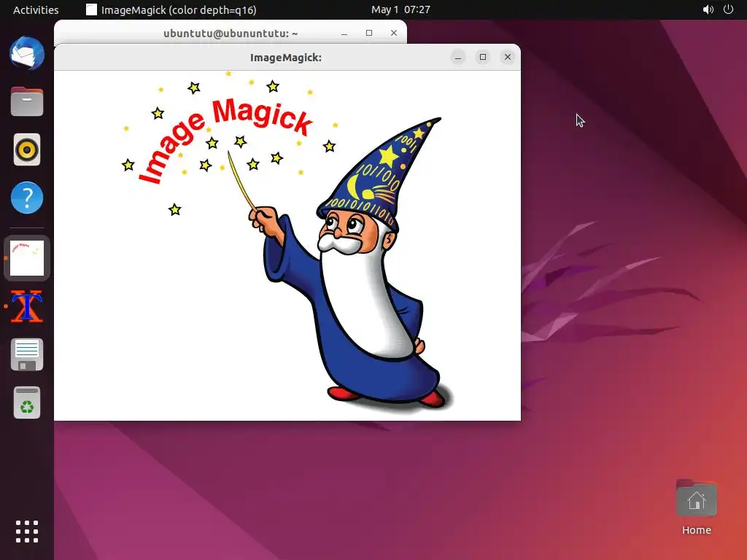Image resolution: width=747 pixels, height=560 pixels.
Task: Open the volume indicator in top bar
Action: (708, 9)
